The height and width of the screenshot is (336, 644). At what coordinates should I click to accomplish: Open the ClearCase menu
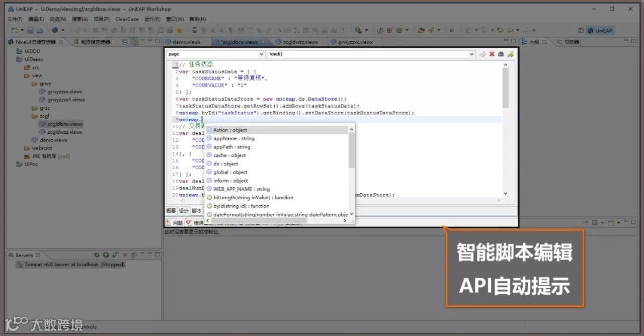tap(127, 19)
